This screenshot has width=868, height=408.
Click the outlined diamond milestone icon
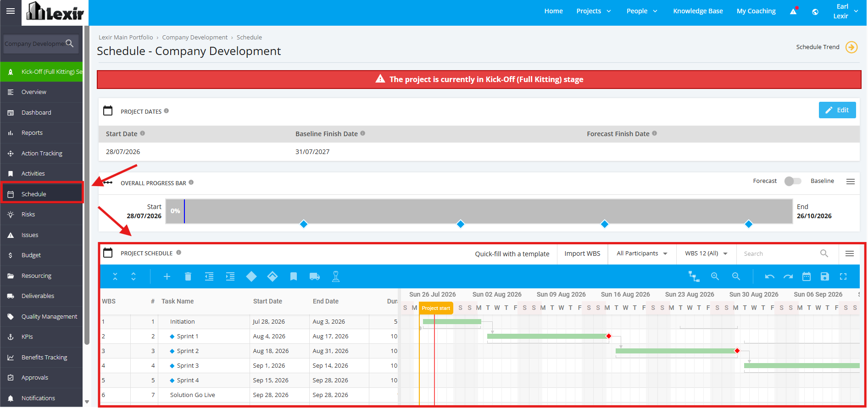point(273,276)
